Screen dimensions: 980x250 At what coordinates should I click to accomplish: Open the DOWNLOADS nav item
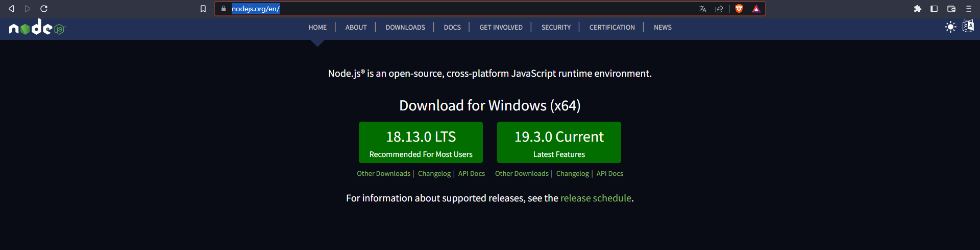tap(405, 28)
